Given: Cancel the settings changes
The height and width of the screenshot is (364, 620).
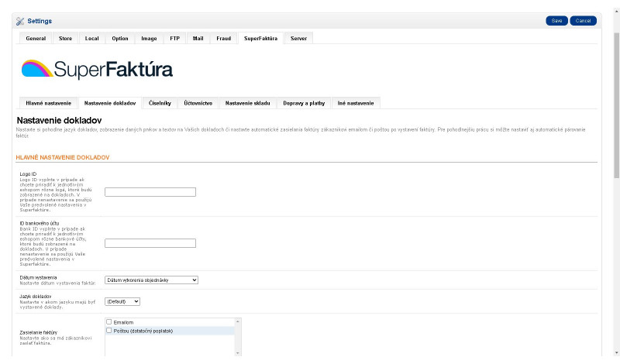Looking at the screenshot, I should pyautogui.click(x=583, y=21).
